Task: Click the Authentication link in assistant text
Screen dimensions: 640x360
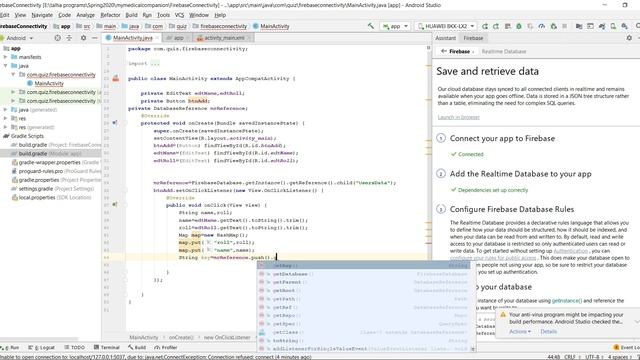Action: 571,251
